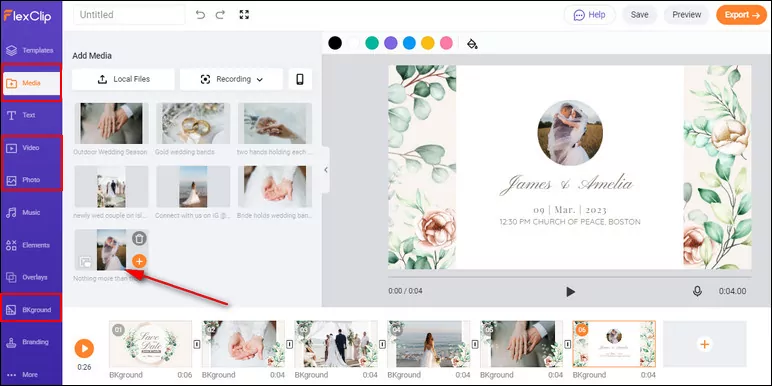772x386 pixels.
Task: Play the whole storyboard
Action: [x=84, y=349]
